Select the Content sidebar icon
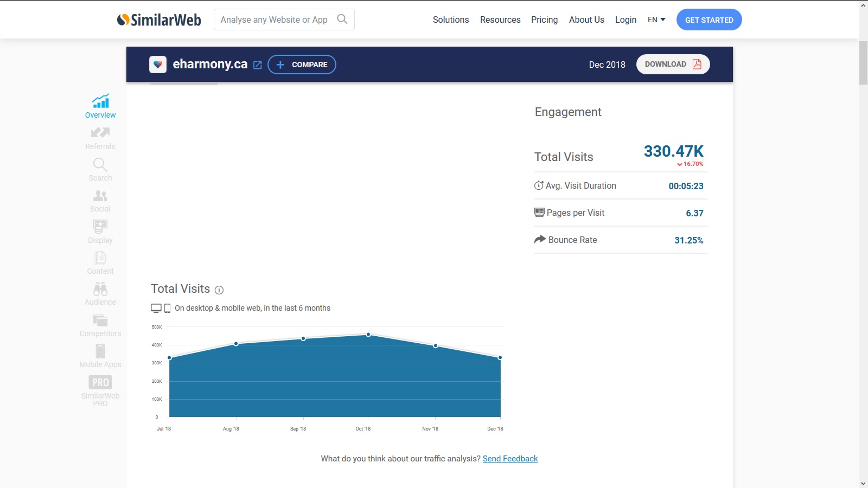The image size is (868, 488). pyautogui.click(x=100, y=258)
